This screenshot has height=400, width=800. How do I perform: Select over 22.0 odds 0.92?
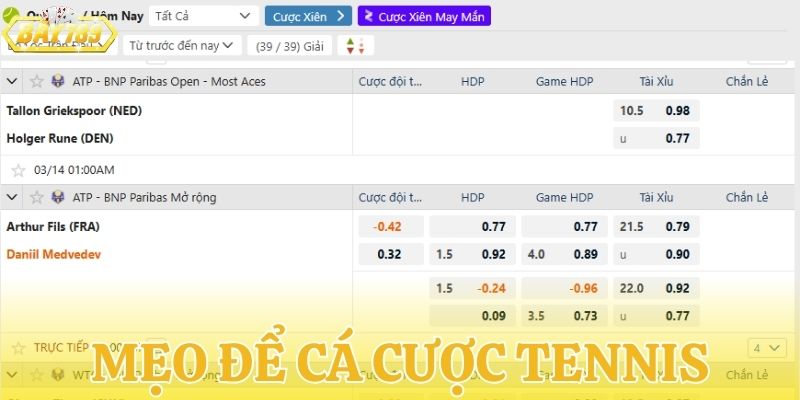coord(656,288)
